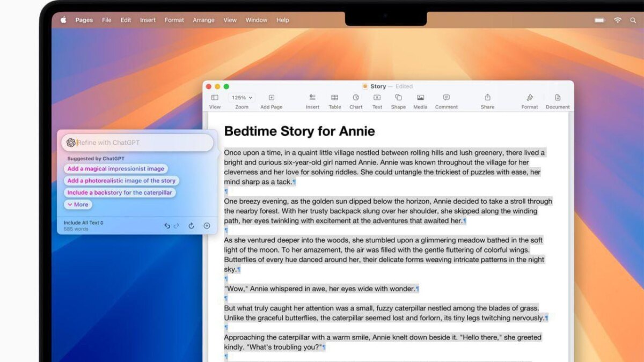Toggle the Document inspector panel

point(558,98)
